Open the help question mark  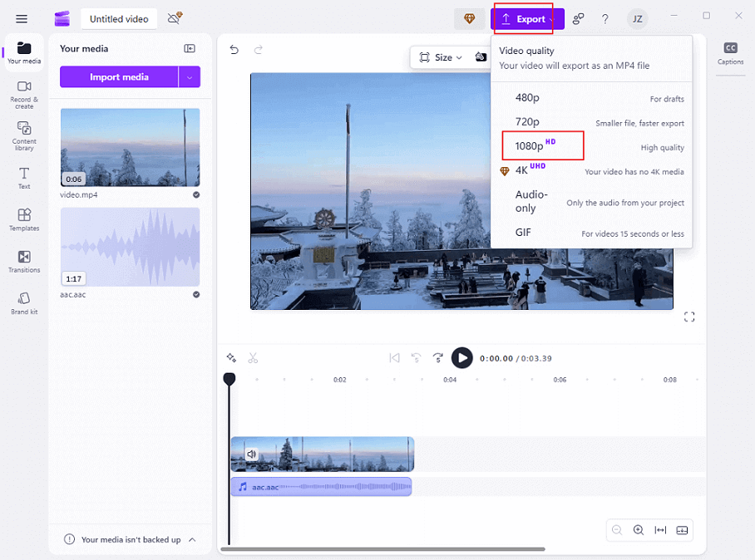click(x=605, y=19)
